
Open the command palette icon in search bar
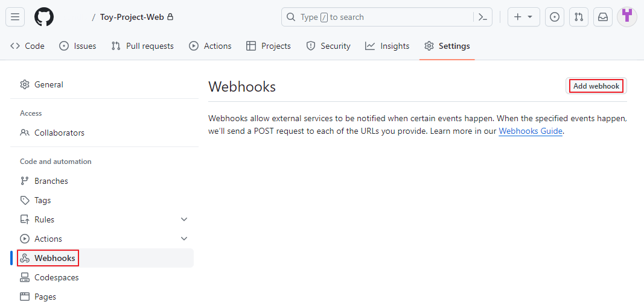(x=483, y=17)
